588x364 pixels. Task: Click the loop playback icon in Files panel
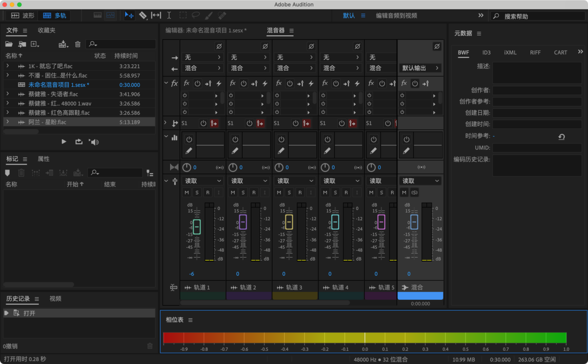pyautogui.click(x=78, y=142)
